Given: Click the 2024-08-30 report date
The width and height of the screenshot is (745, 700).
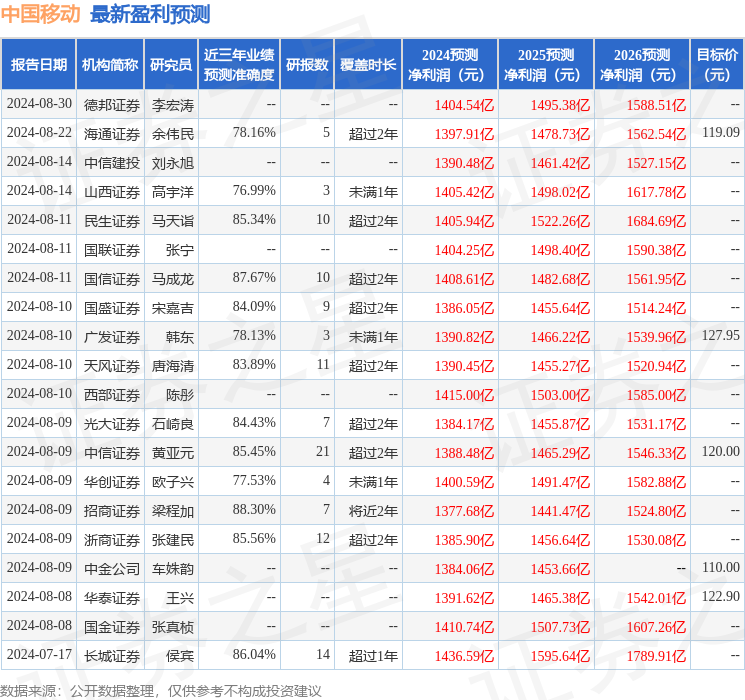Looking at the screenshot, I should click(39, 103).
